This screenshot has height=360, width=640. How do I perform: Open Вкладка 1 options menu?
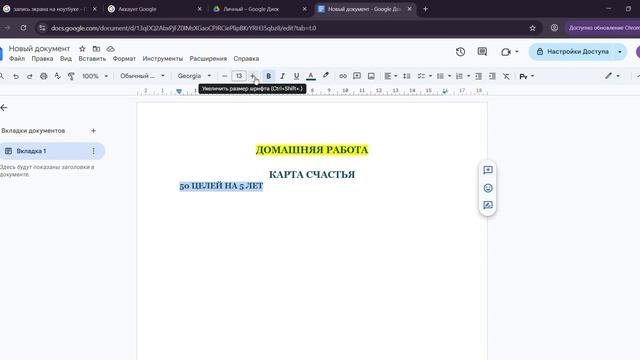(93, 151)
